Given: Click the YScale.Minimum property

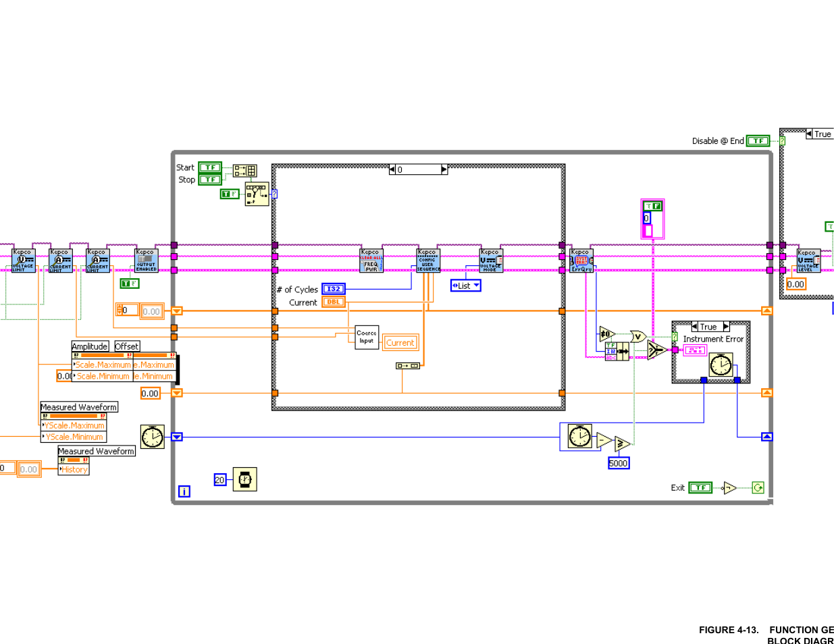Looking at the screenshot, I should pos(74,437).
